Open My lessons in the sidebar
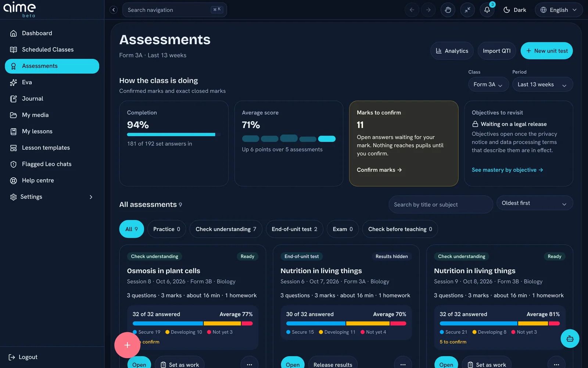 tap(52, 131)
